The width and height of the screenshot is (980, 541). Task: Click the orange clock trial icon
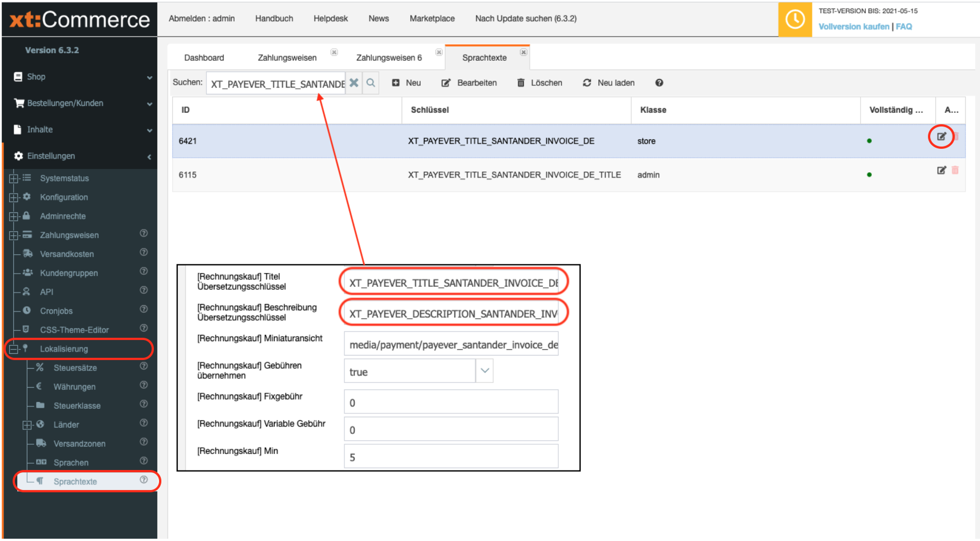(795, 19)
